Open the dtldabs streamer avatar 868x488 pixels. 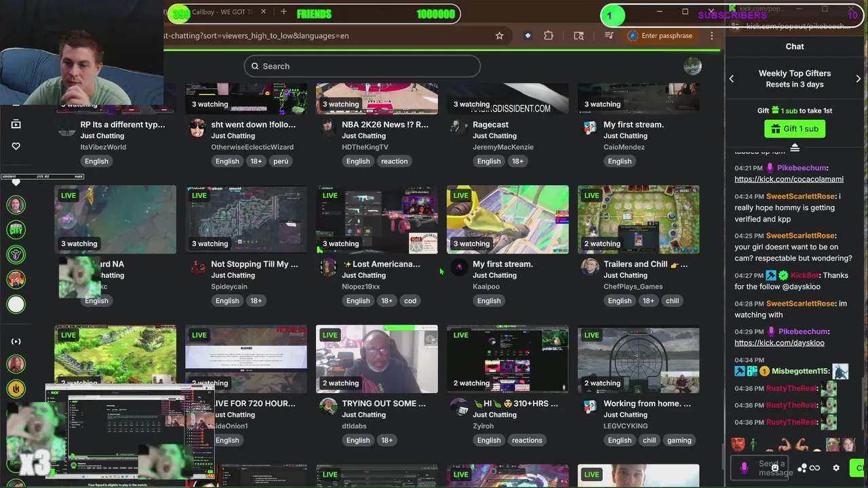pos(328,407)
